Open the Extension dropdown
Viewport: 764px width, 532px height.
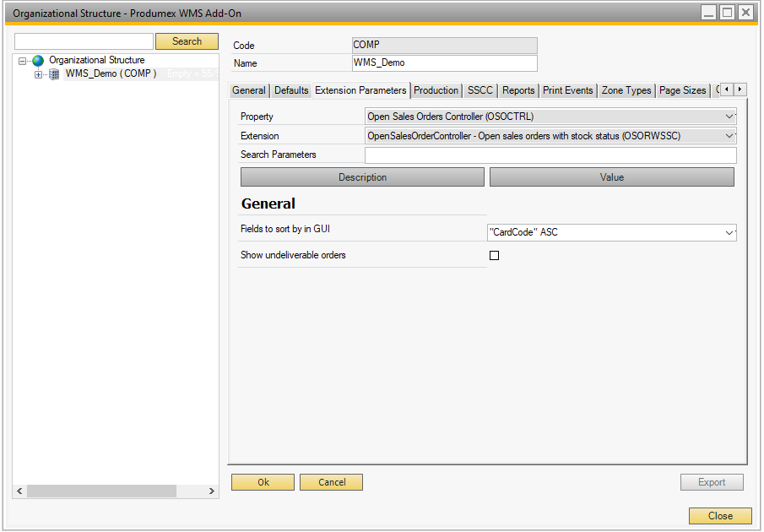point(729,136)
